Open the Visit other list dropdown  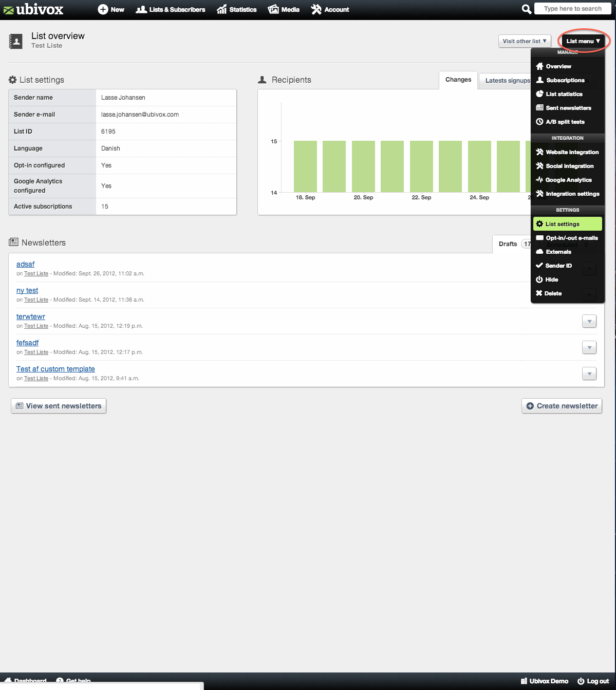[x=525, y=41]
